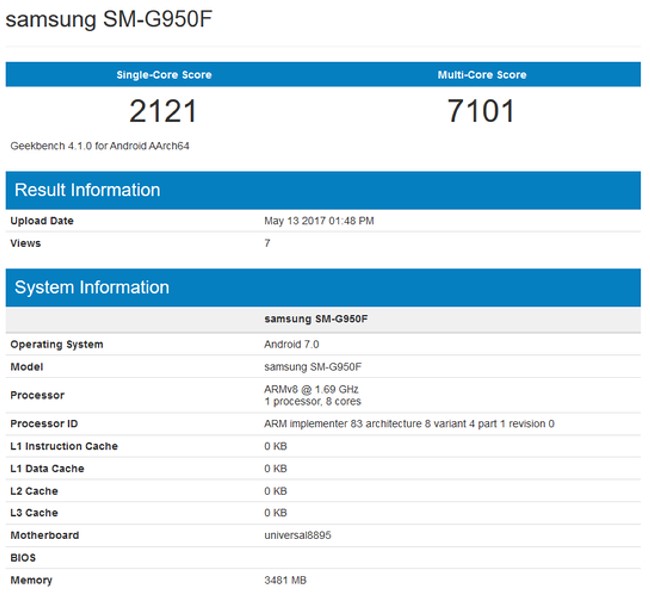Select the Upload Date row label
This screenshot has height=596, width=650.
[42, 221]
